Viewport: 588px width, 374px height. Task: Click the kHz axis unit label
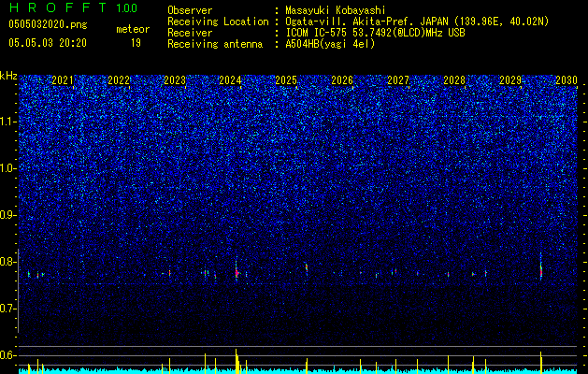(x=8, y=76)
